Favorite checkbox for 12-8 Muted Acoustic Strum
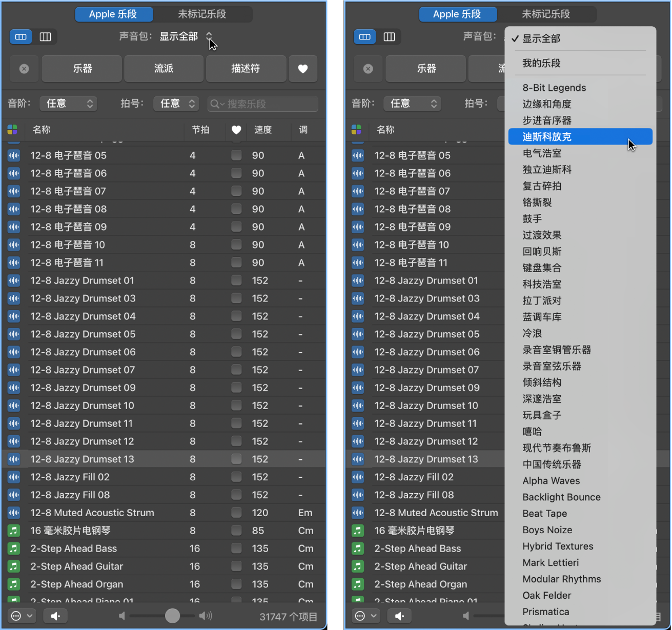The width and height of the screenshot is (672, 630). (x=236, y=513)
